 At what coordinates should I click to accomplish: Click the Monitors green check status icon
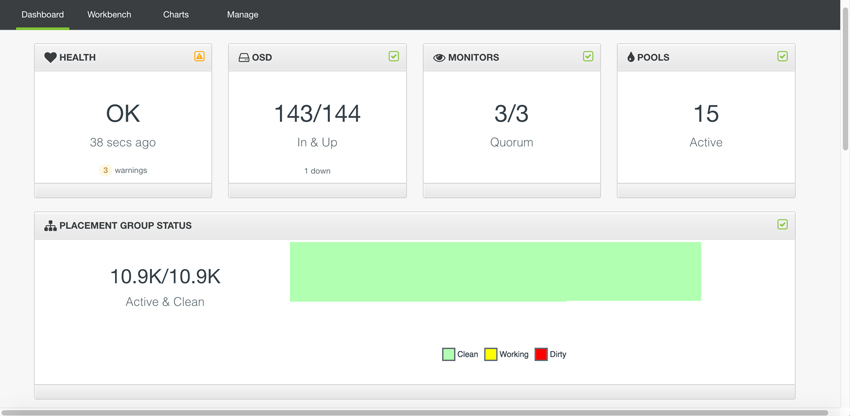(588, 56)
